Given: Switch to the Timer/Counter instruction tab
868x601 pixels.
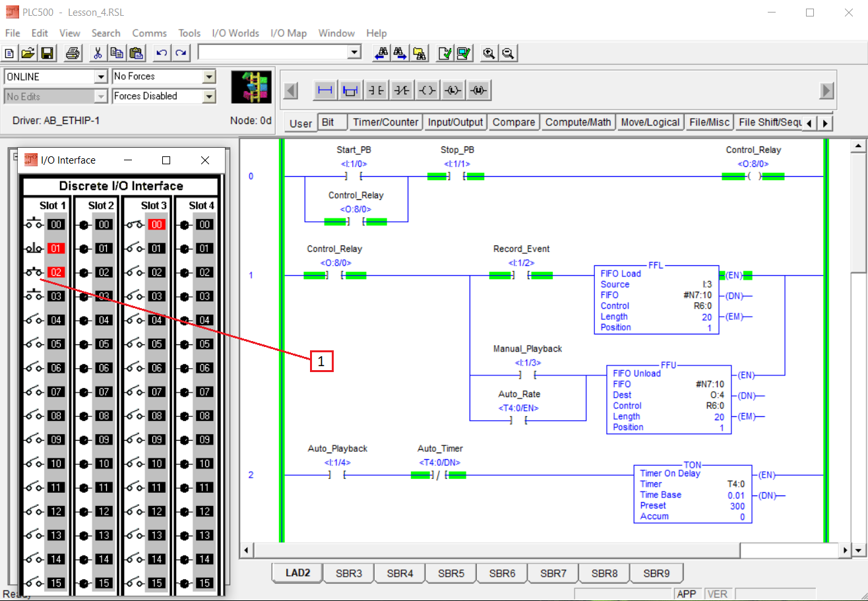Looking at the screenshot, I should point(385,122).
